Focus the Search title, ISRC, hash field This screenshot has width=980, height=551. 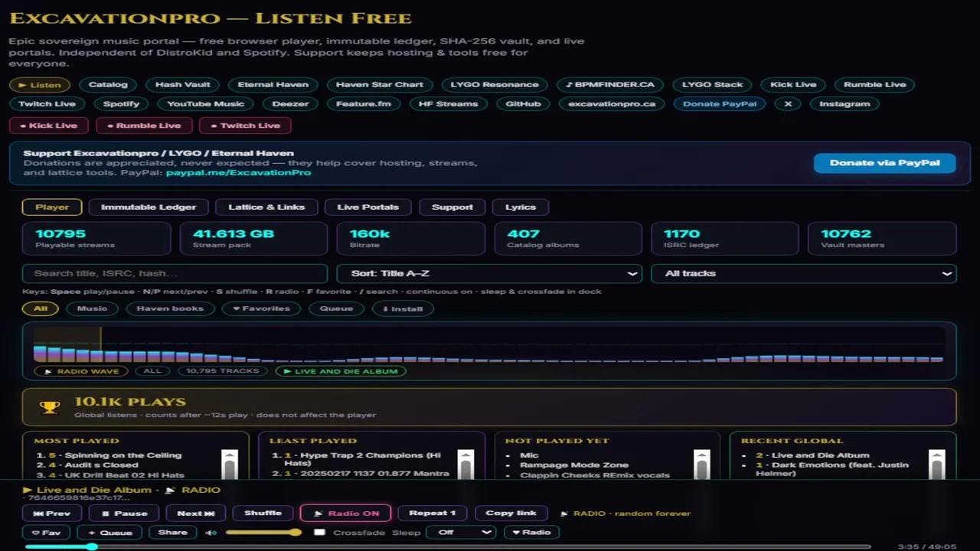click(x=175, y=273)
